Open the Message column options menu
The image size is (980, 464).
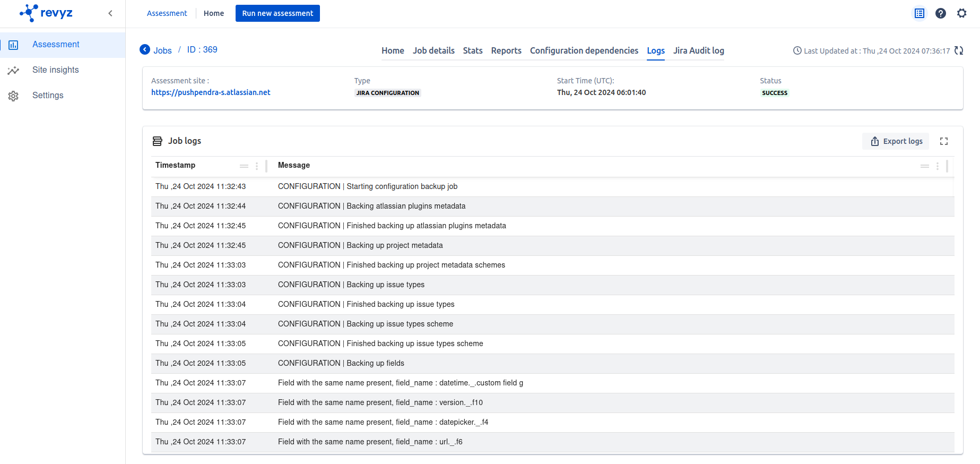point(938,166)
